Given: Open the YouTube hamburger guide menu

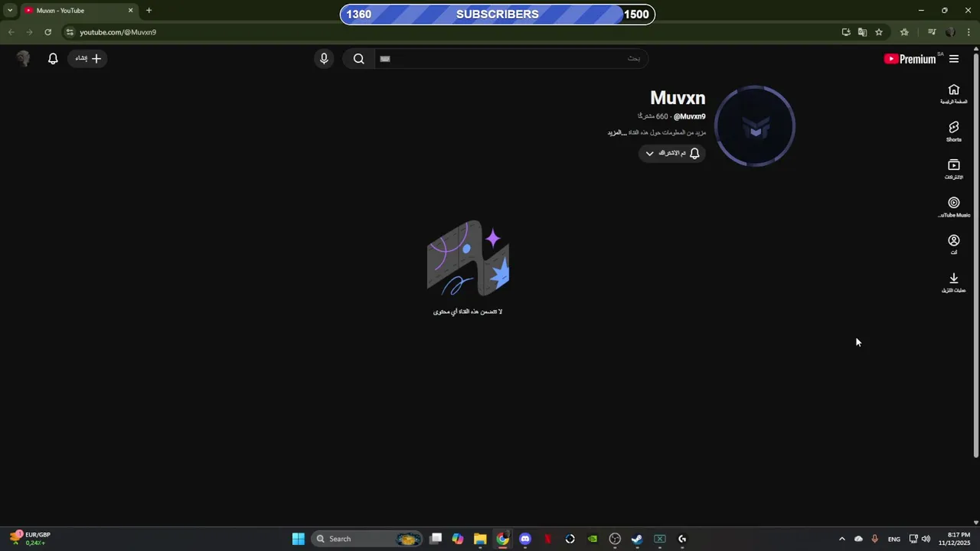Looking at the screenshot, I should click(x=954, y=59).
